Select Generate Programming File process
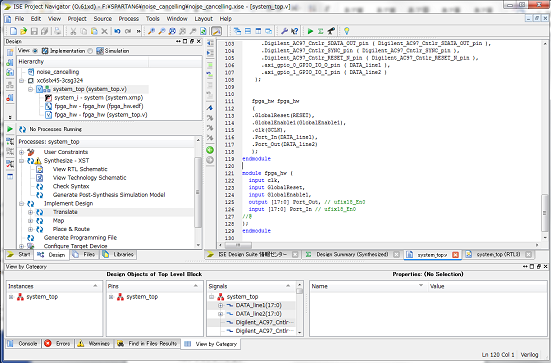The width and height of the screenshot is (551, 363). coord(80,238)
